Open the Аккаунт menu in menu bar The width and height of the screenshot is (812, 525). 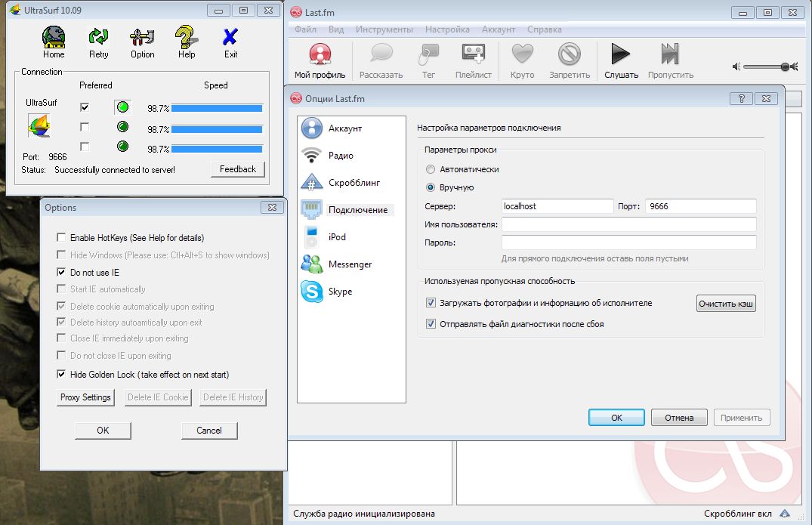pyautogui.click(x=498, y=29)
